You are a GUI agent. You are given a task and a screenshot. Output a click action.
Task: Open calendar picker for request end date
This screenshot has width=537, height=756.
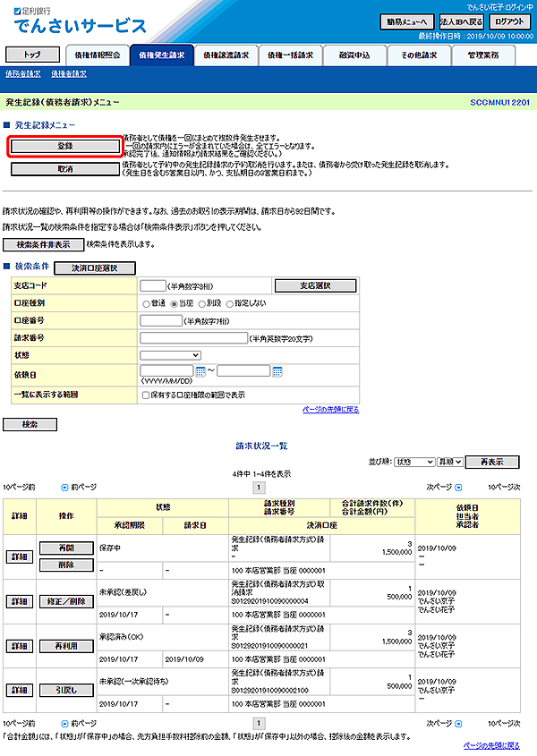coord(277,371)
